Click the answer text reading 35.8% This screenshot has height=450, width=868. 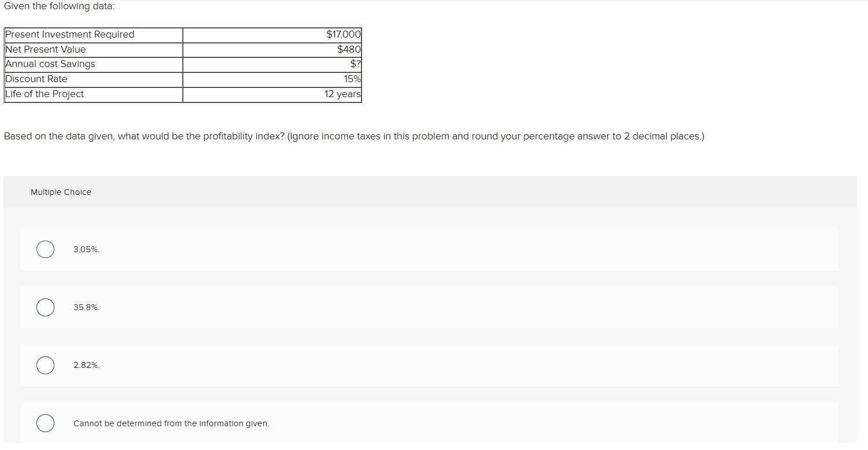tap(86, 307)
